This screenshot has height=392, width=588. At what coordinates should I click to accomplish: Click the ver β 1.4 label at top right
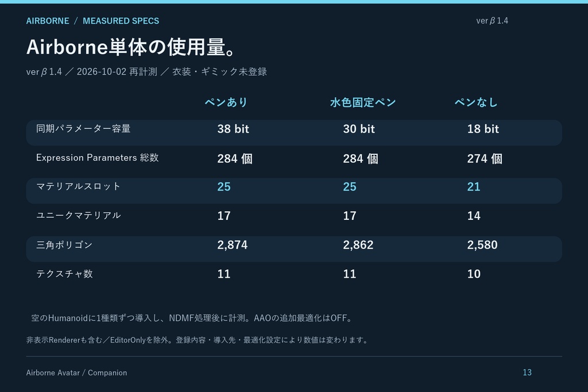tap(492, 21)
